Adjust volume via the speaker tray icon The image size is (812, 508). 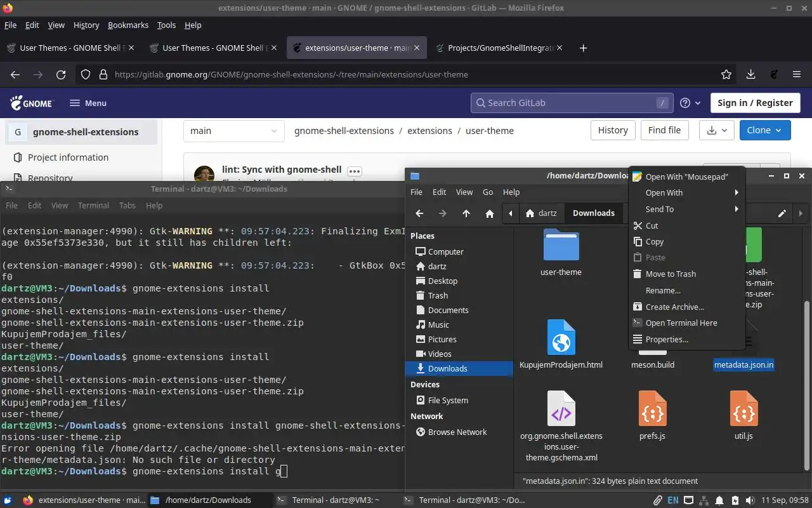pos(751,500)
